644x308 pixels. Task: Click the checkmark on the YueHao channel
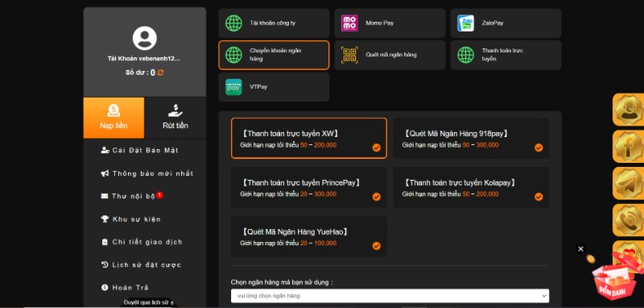[x=377, y=246]
